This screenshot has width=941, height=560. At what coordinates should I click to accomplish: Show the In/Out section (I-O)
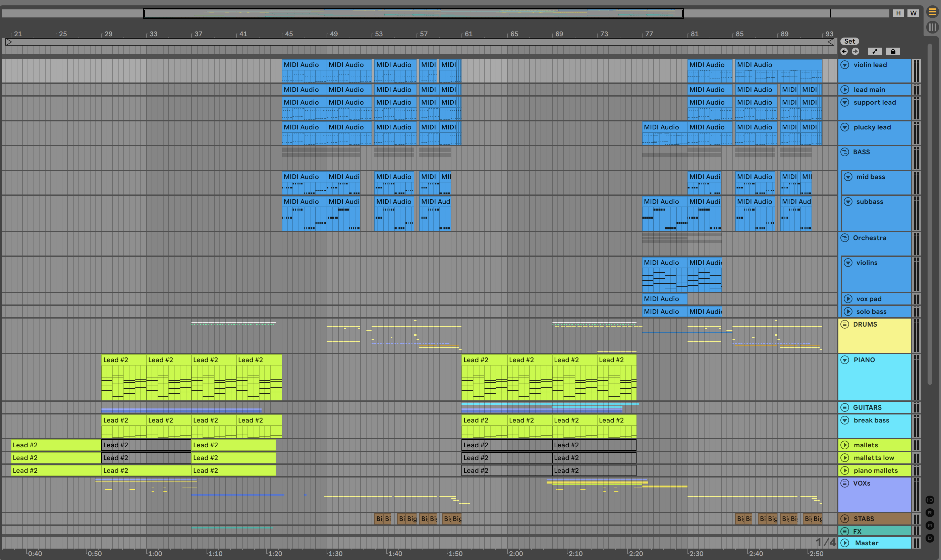click(930, 500)
